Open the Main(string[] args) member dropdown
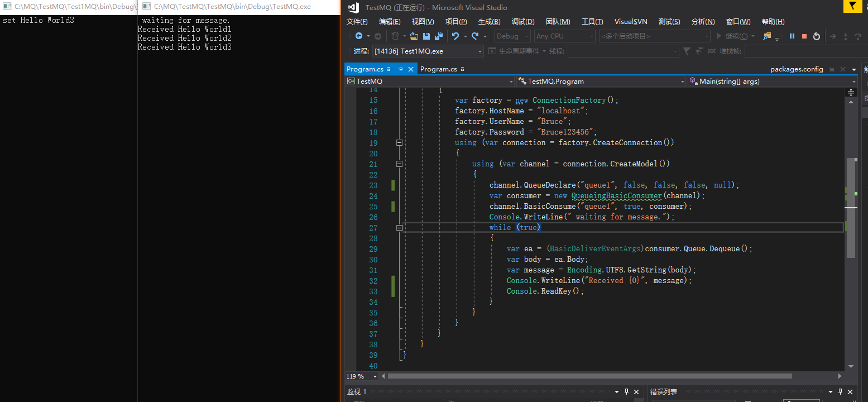Screen dimensions: 868x402 pyautogui.click(x=773, y=81)
